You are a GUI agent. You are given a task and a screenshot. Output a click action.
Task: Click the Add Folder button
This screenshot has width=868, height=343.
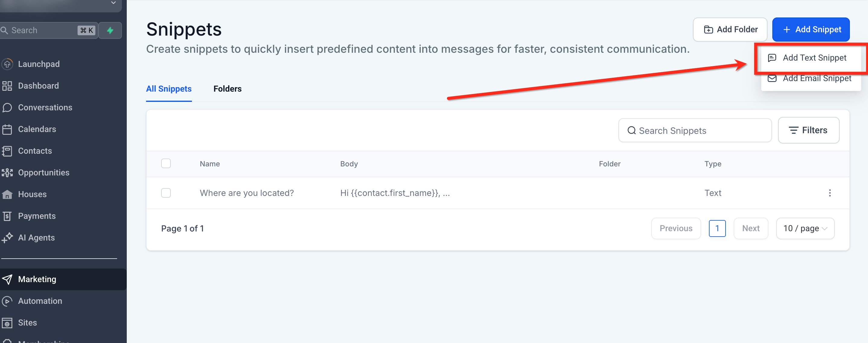tap(730, 30)
